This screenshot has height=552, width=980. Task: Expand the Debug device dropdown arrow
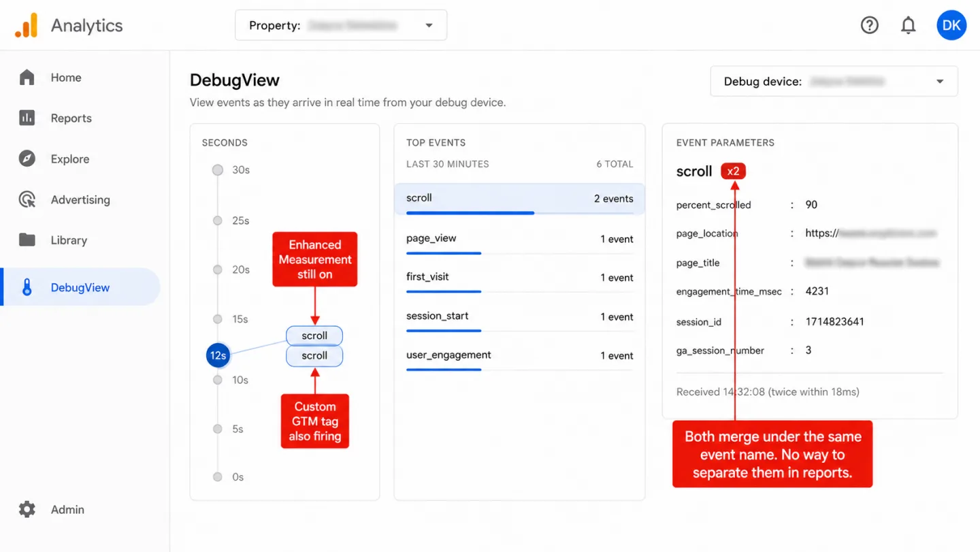pos(940,82)
